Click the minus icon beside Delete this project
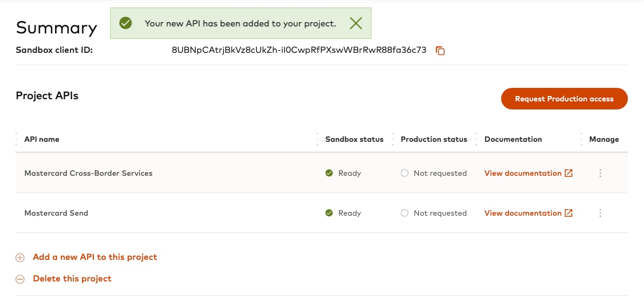This screenshot has width=644, height=296. tap(20, 279)
